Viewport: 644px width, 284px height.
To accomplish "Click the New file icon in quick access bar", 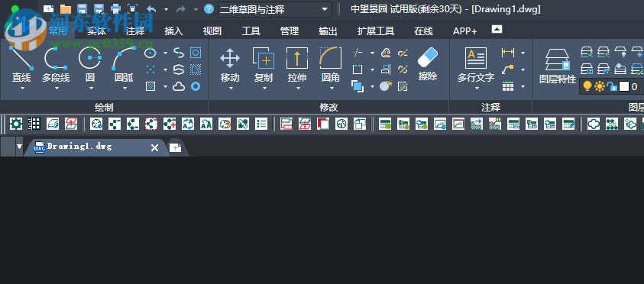I will point(48,8).
